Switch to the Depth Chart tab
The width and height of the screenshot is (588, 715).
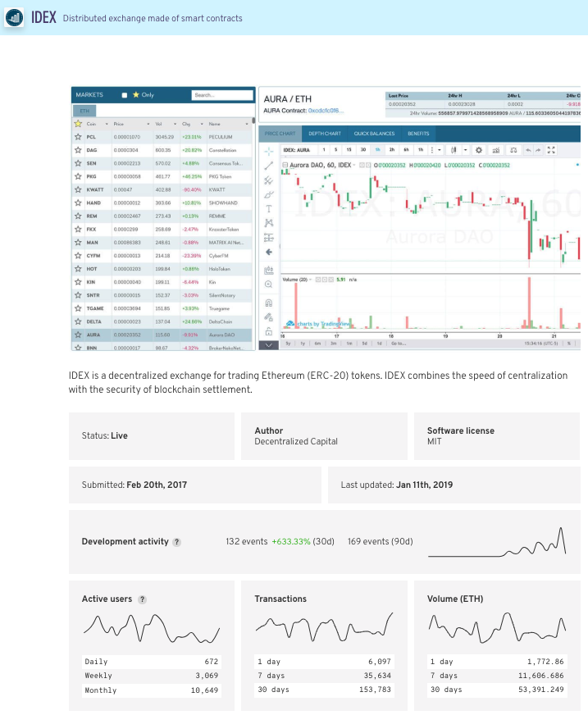[x=325, y=134]
